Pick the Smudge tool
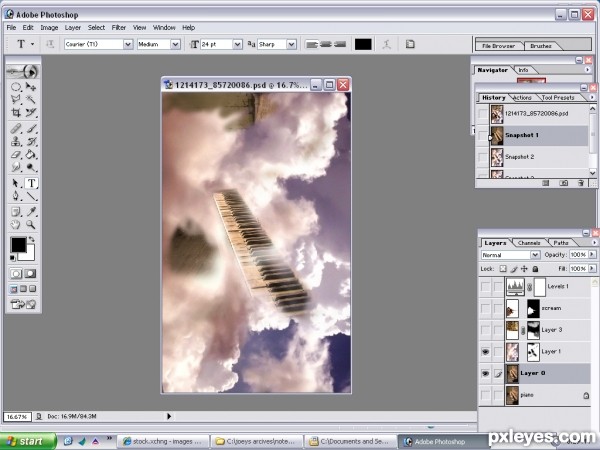The image size is (600, 450). pyautogui.click(x=16, y=167)
